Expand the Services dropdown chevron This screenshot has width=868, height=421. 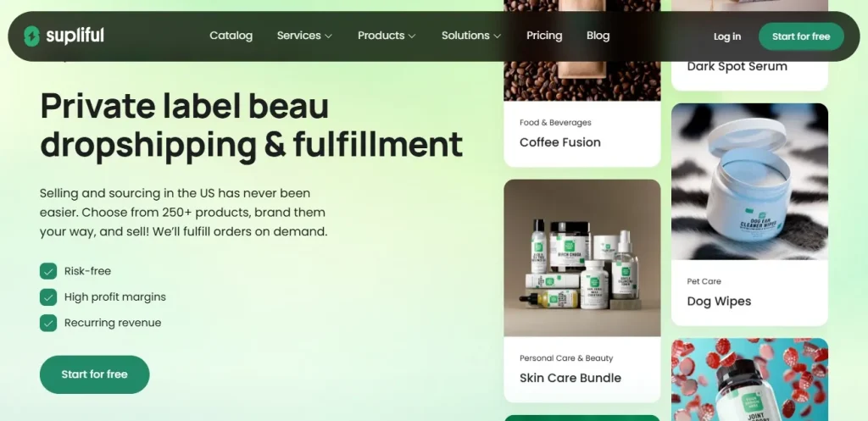point(328,36)
